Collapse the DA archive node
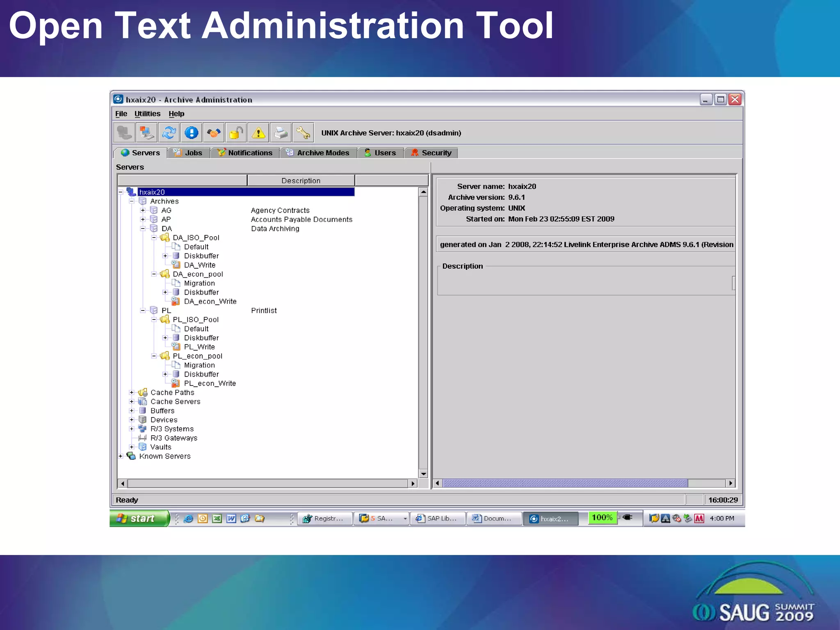The width and height of the screenshot is (840, 630). 143,228
